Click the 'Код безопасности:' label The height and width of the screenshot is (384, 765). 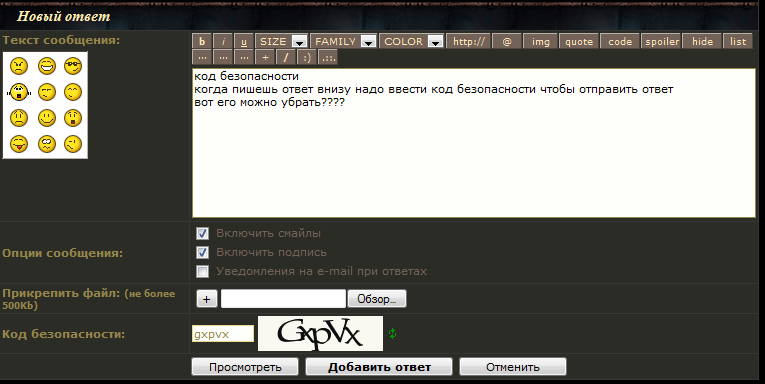pos(63,335)
